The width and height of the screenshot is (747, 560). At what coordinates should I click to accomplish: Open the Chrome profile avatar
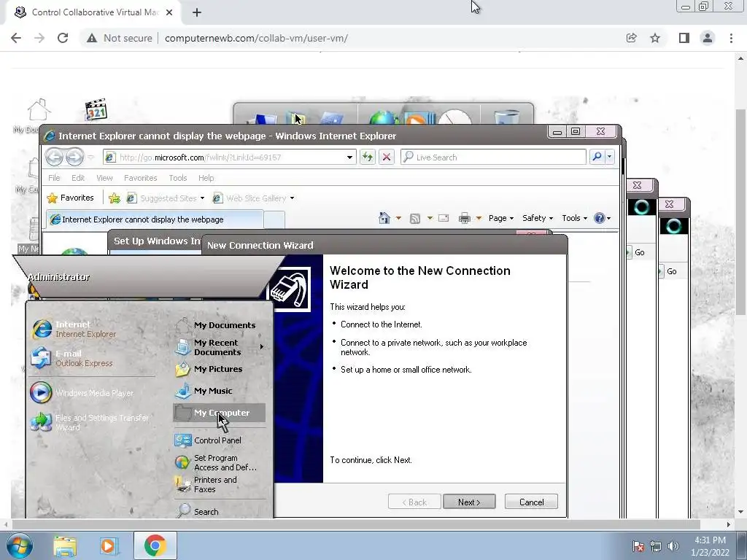(x=708, y=38)
